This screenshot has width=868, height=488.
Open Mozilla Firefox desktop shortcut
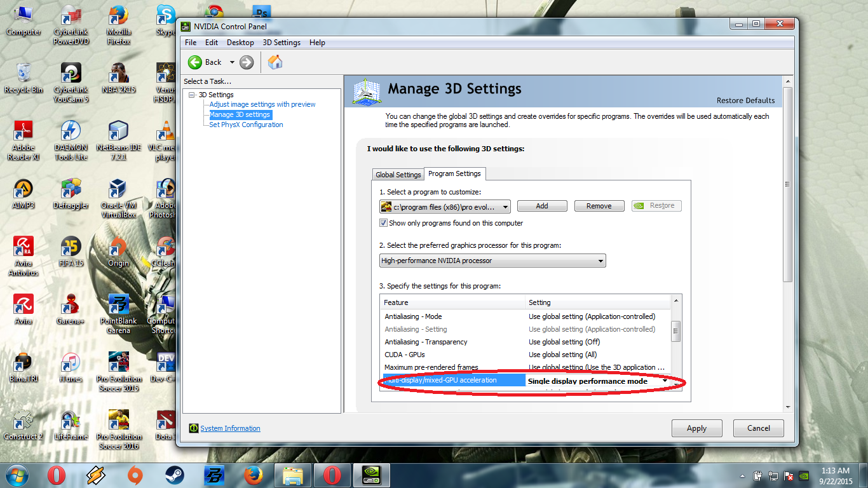pos(119,25)
